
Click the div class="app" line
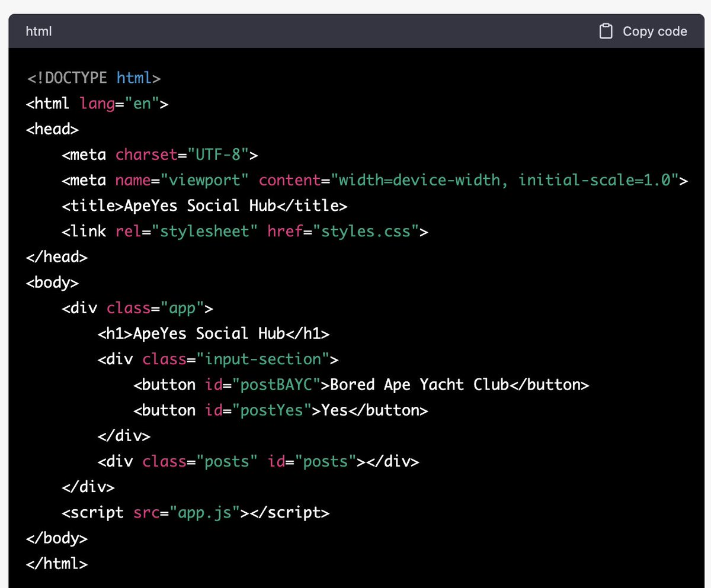pyautogui.click(x=137, y=308)
